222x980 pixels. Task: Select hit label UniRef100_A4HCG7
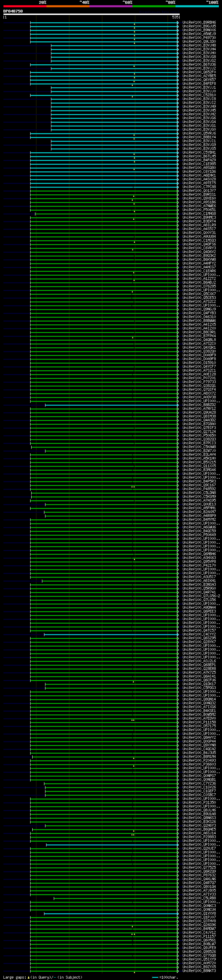click(x=199, y=267)
